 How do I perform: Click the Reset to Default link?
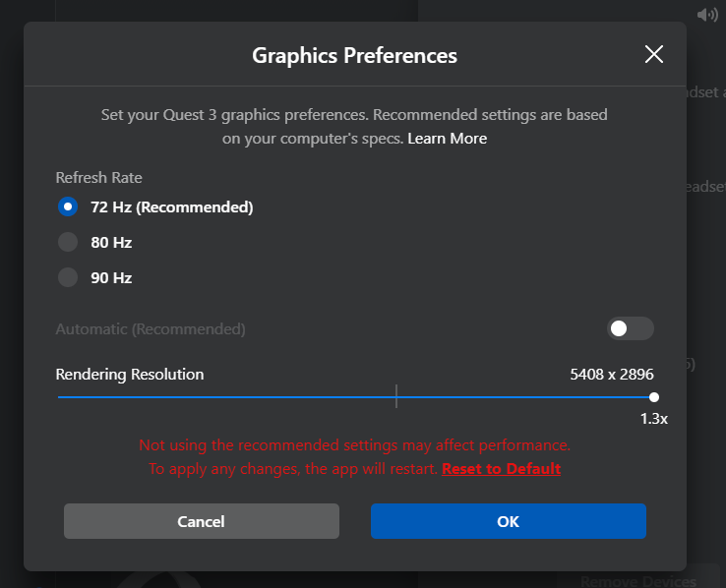pos(501,469)
